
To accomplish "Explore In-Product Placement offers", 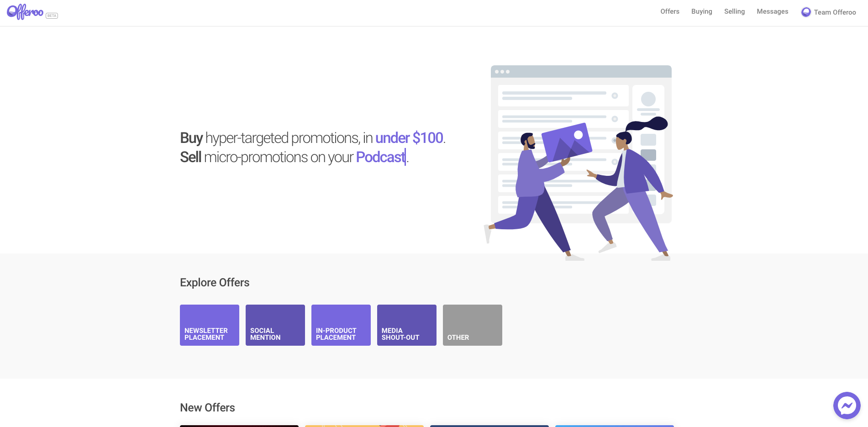I will click(x=341, y=325).
